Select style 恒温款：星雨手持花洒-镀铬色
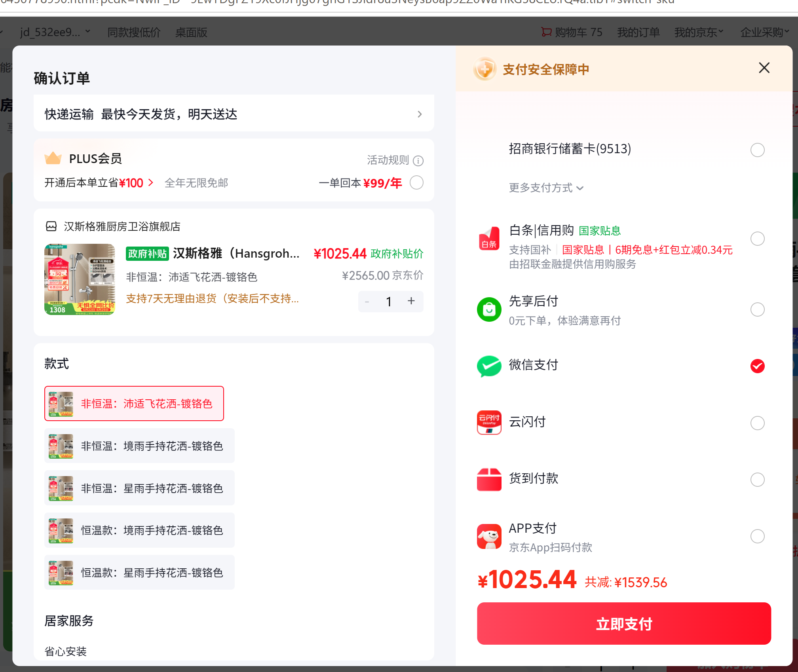The image size is (798, 672). click(x=139, y=573)
